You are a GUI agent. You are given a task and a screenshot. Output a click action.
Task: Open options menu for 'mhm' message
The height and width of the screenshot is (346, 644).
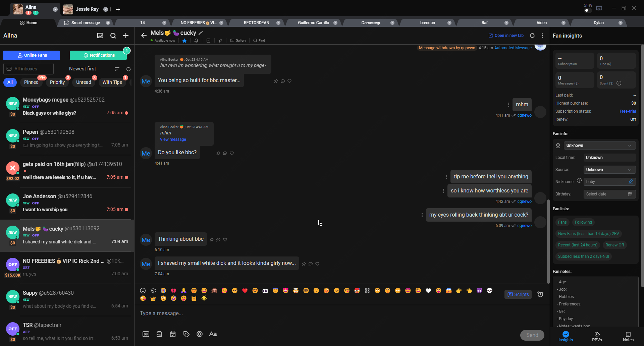coord(508,105)
